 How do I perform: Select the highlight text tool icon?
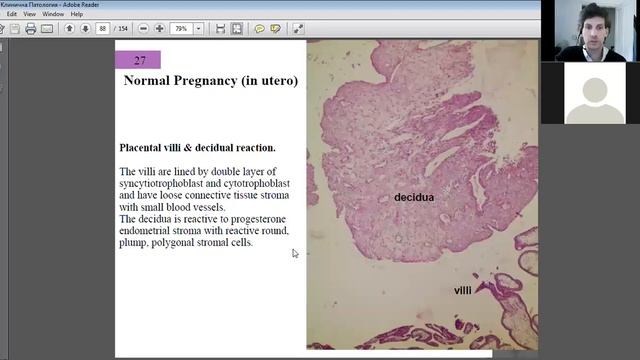point(276,29)
